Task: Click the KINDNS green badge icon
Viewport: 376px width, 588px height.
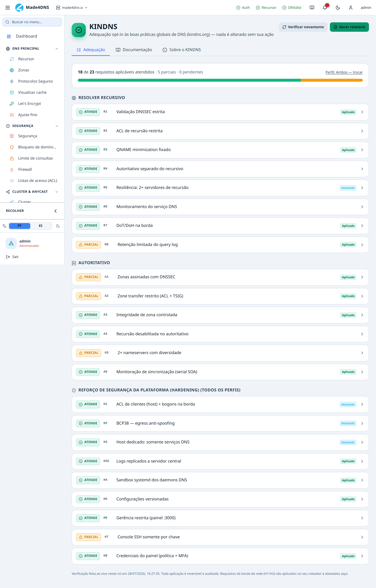Action: point(79,30)
